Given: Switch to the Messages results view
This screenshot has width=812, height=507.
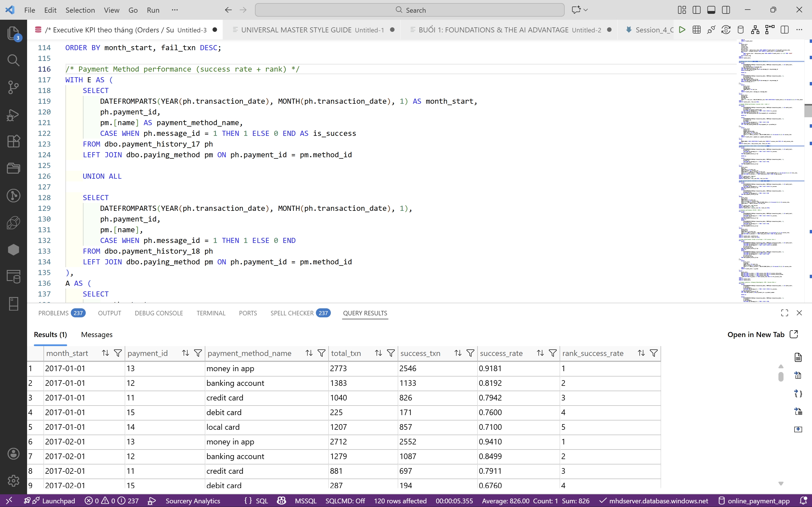Looking at the screenshot, I should 97,335.
